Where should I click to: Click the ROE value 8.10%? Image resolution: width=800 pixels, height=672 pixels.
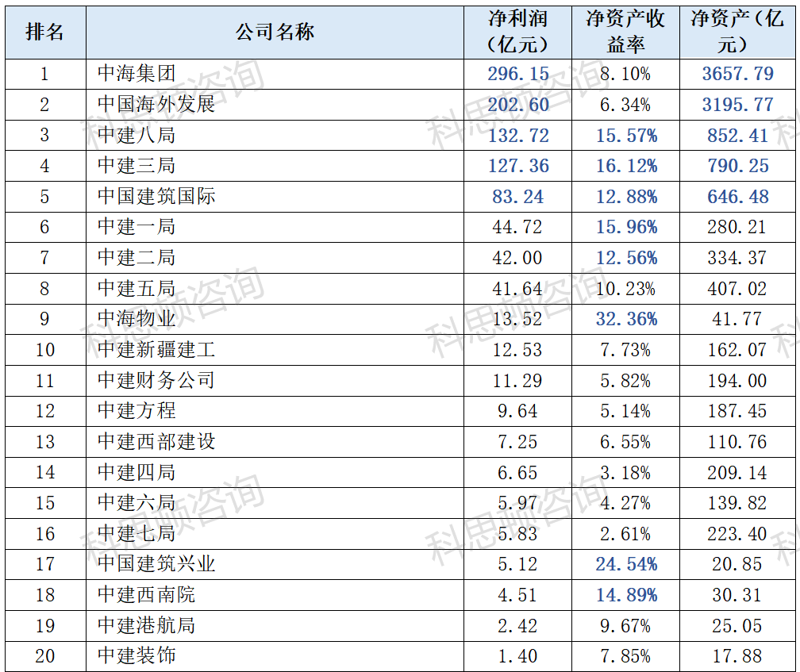[625, 75]
